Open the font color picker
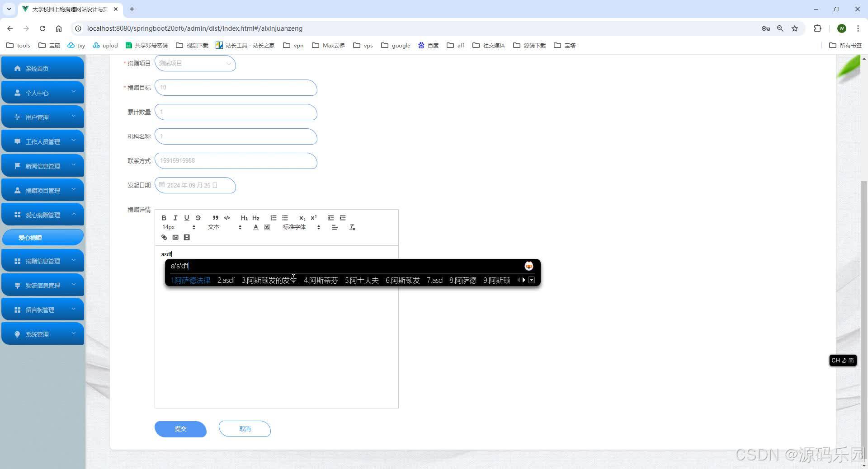 pyautogui.click(x=255, y=227)
